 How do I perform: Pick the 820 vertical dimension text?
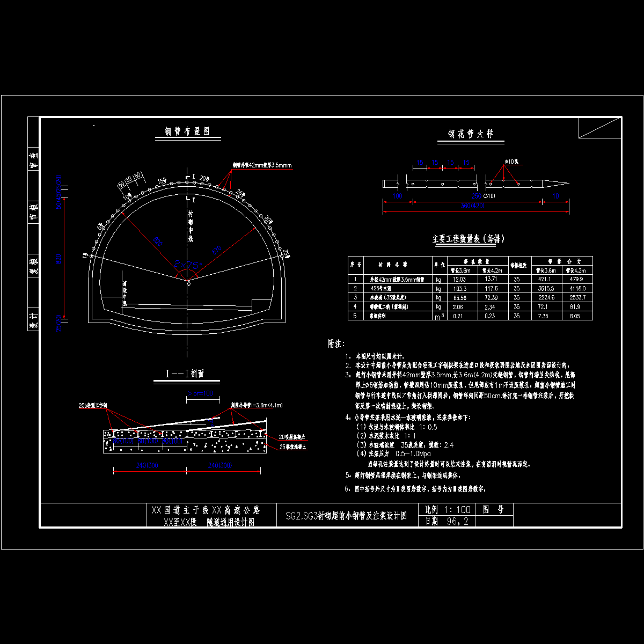(58, 259)
